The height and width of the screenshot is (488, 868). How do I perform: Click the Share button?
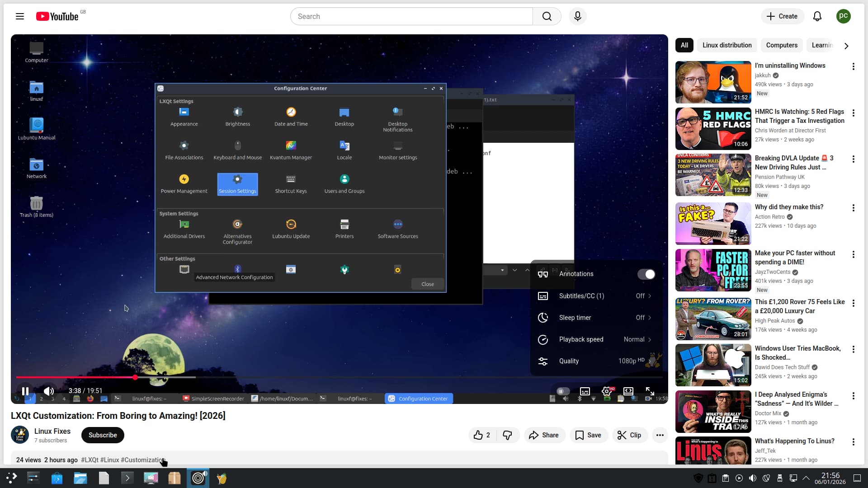click(544, 435)
